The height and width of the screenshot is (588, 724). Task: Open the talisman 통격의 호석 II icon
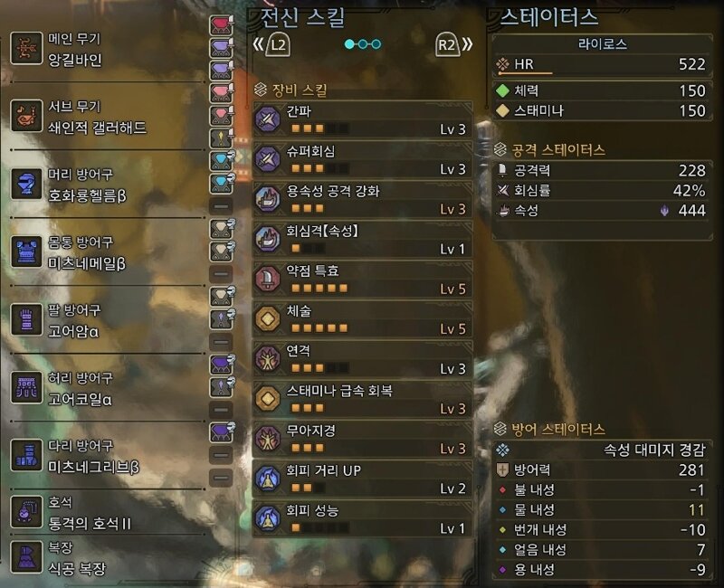(x=26, y=511)
